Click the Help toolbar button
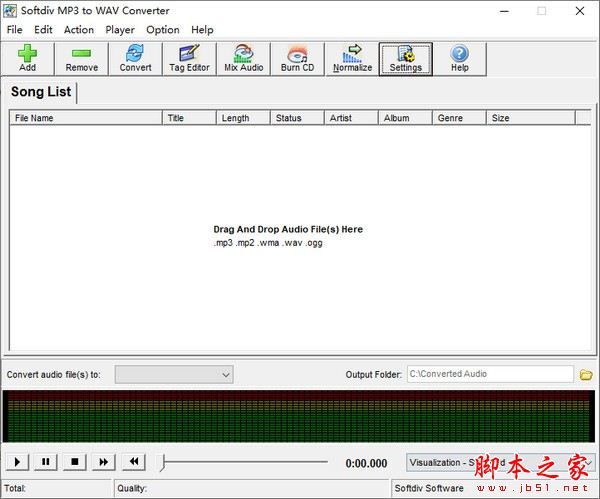The width and height of the screenshot is (600, 499). click(x=460, y=59)
